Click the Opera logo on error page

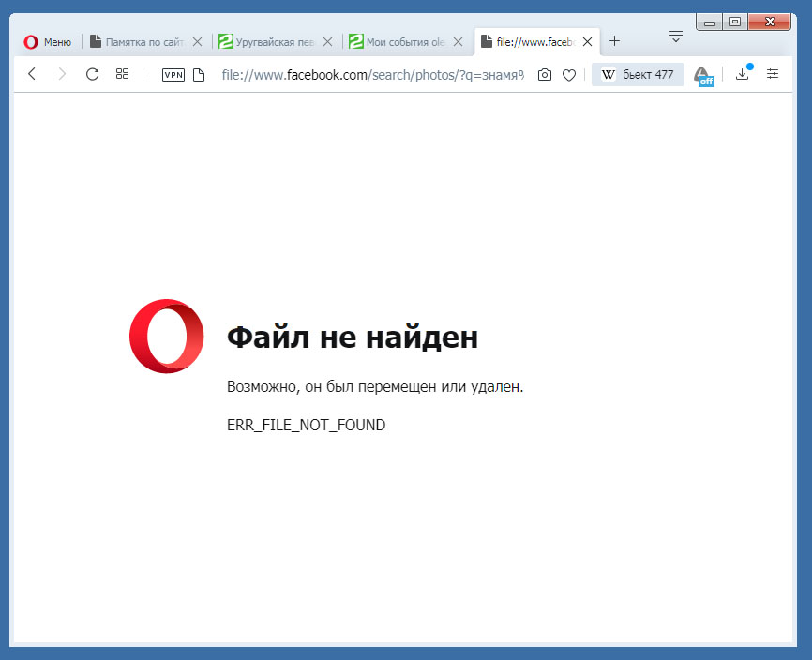click(x=167, y=336)
